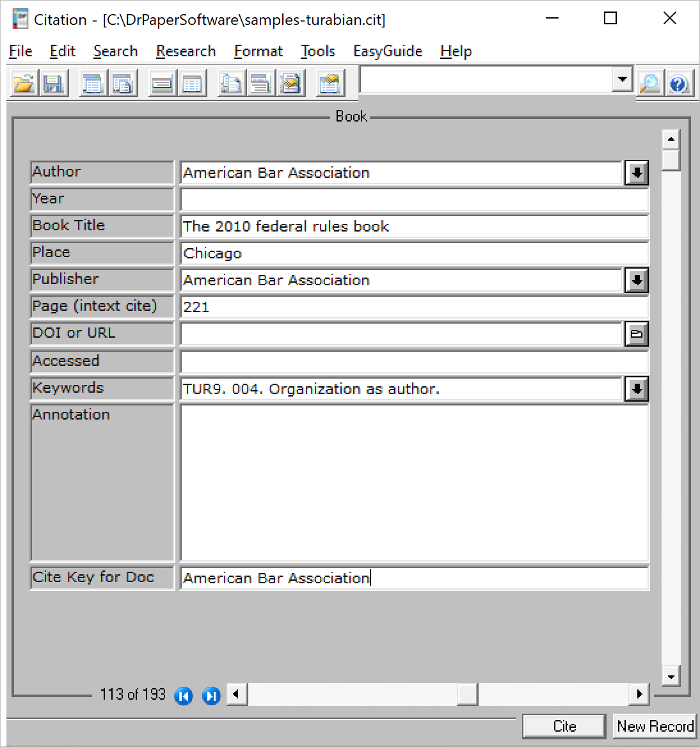Click the vertical scrollbar down arrow
The image size is (700, 747).
tap(671, 676)
